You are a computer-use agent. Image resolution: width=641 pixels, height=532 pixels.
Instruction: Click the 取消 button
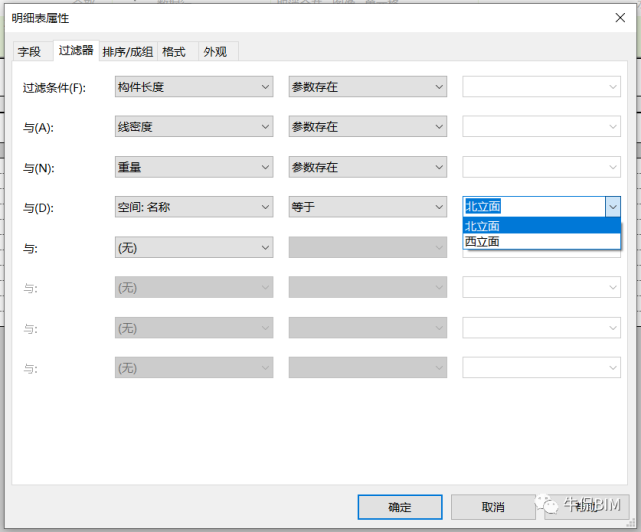[493, 507]
